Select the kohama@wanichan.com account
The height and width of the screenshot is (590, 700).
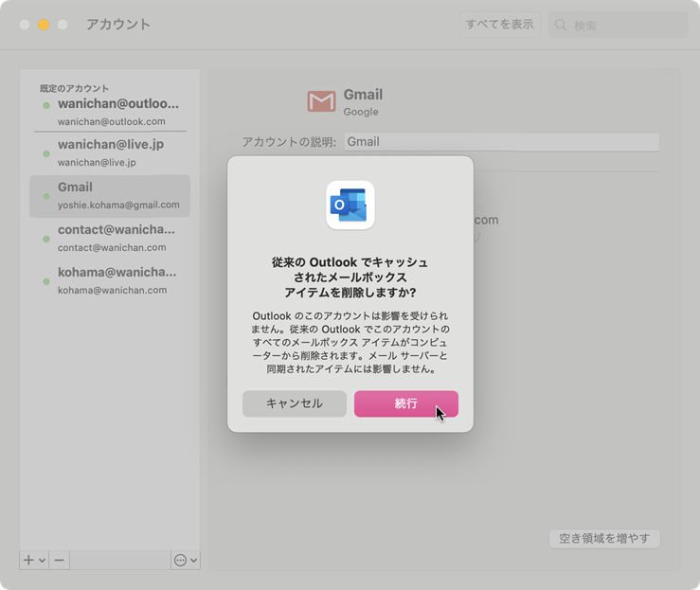[110, 280]
